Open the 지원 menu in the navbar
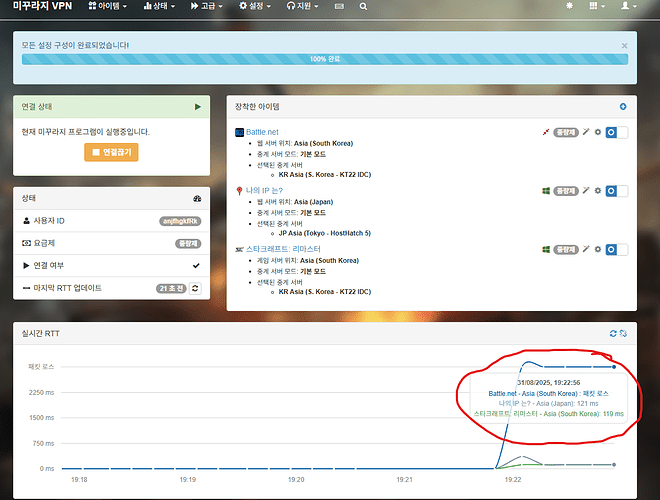Viewport: 660px width, 500px height. 303,6
